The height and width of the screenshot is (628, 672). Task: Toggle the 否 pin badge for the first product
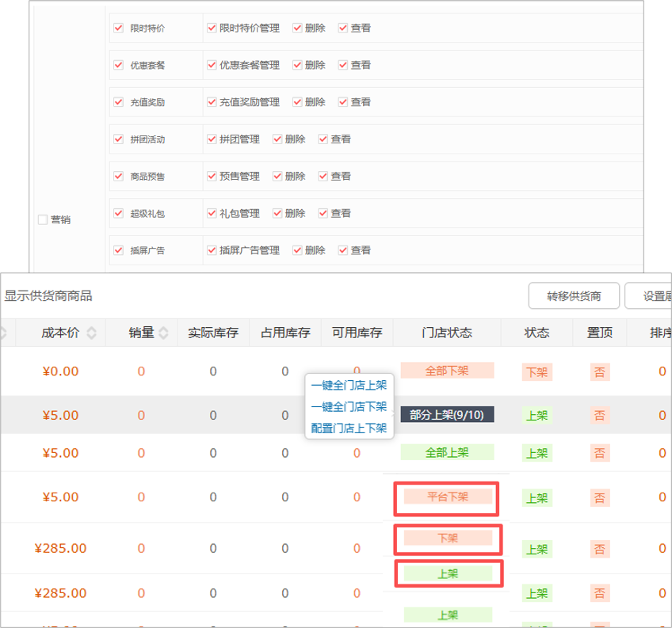tap(600, 371)
